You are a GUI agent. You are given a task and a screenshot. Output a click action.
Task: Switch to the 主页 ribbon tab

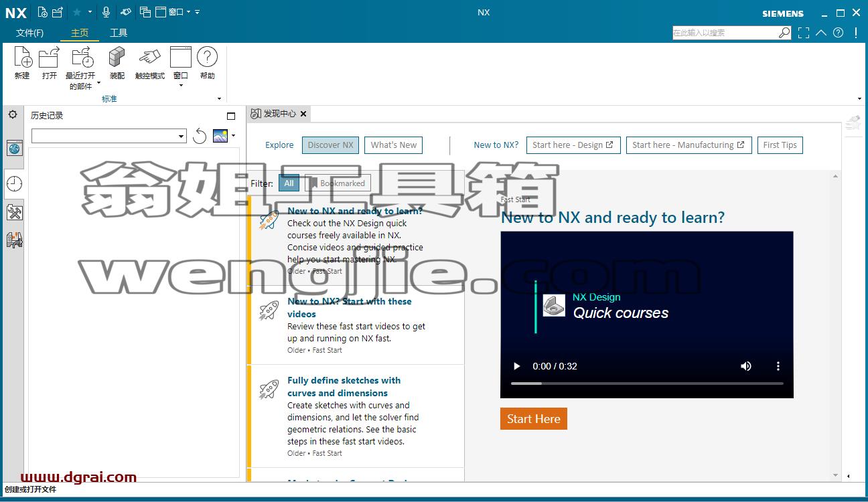tap(80, 33)
